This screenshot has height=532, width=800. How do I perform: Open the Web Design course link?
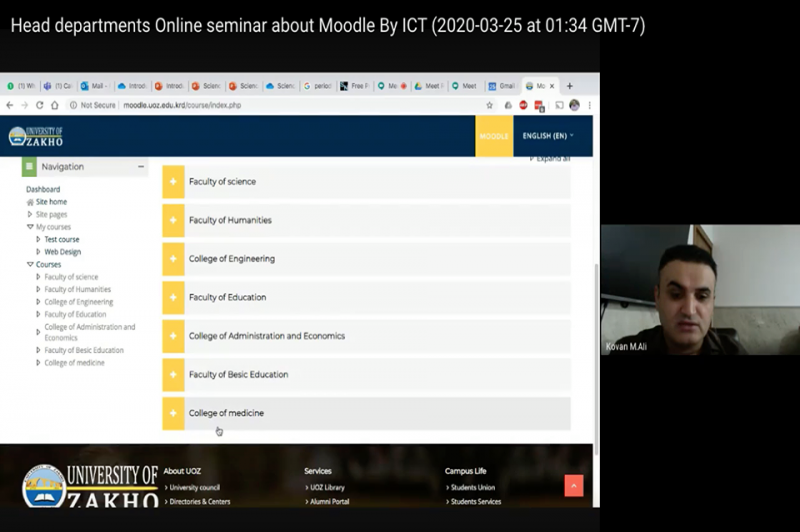point(63,252)
